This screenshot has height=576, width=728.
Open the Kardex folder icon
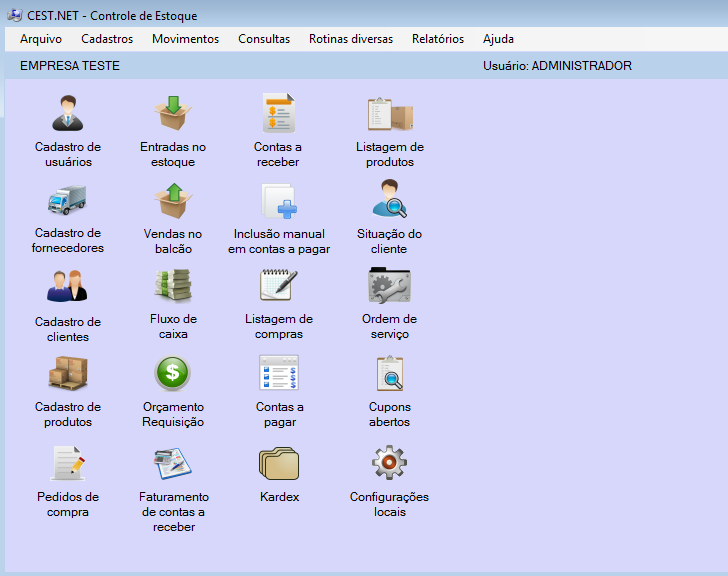(278, 463)
